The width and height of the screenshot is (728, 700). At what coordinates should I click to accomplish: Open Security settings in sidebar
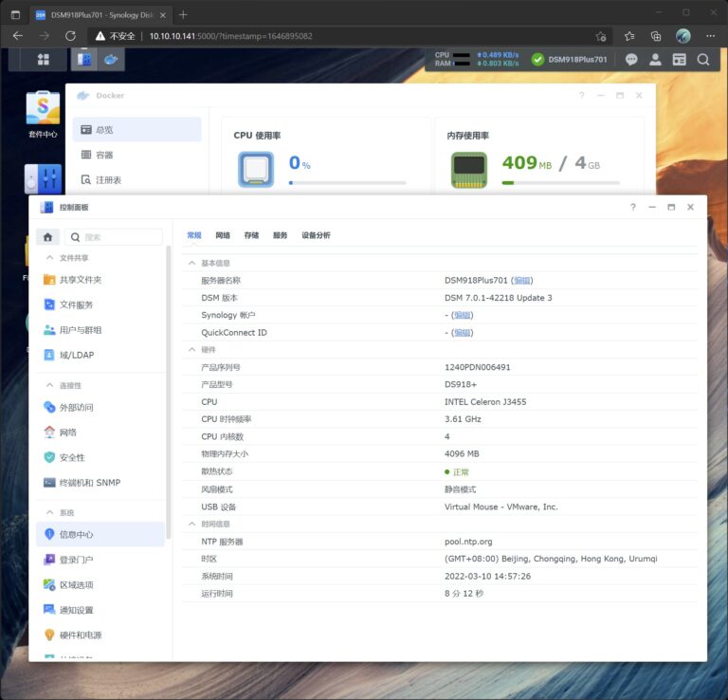pos(100,457)
